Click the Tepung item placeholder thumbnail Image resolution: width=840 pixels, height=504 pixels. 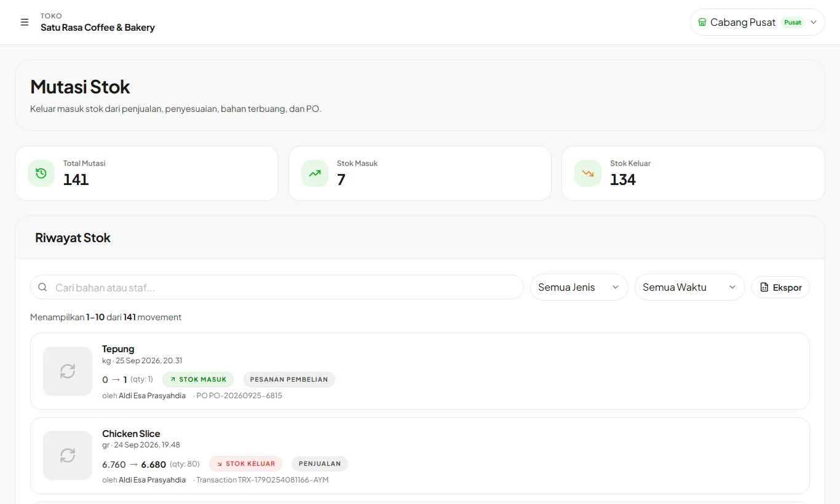point(68,371)
